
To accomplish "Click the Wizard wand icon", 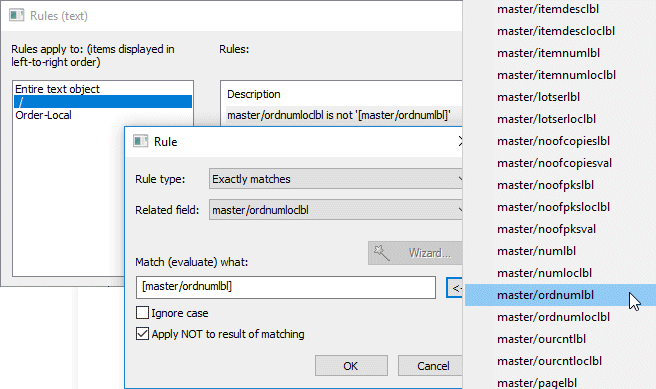I will pyautogui.click(x=381, y=253).
